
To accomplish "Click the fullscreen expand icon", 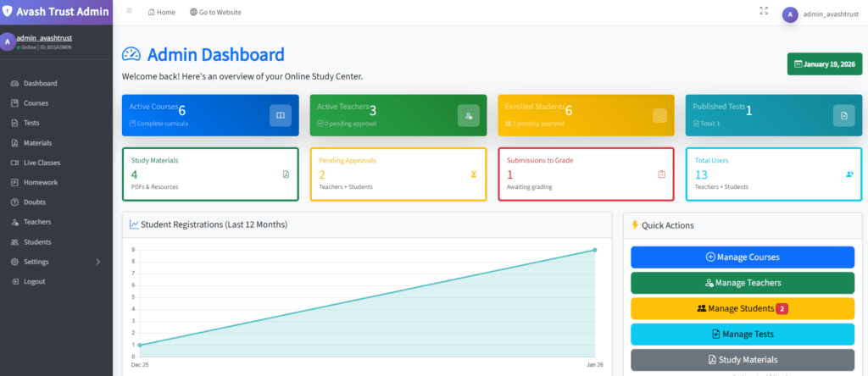I will 764,12.
